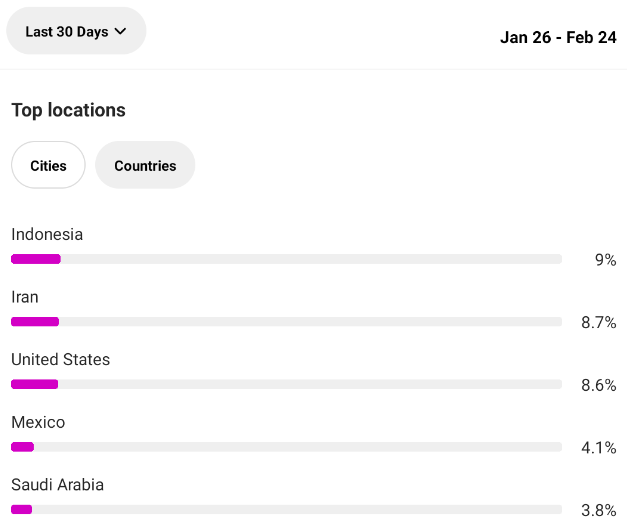Select the Iran location label

25,297
